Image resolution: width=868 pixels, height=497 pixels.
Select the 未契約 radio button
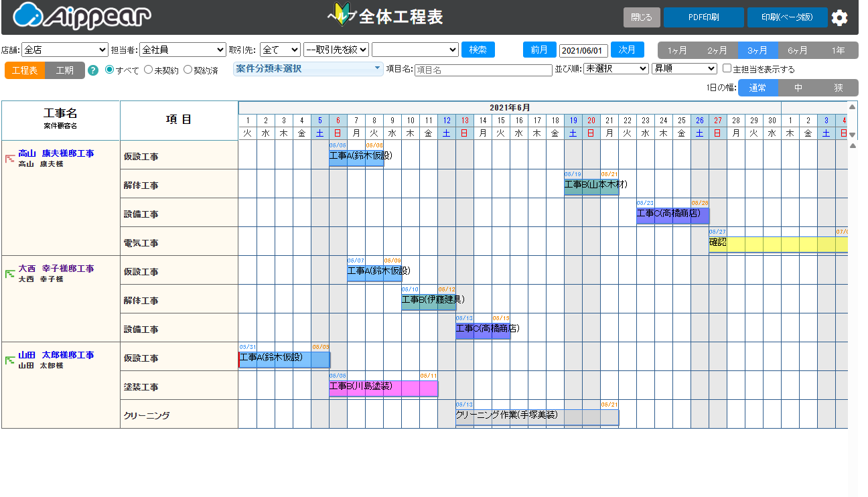pos(149,70)
